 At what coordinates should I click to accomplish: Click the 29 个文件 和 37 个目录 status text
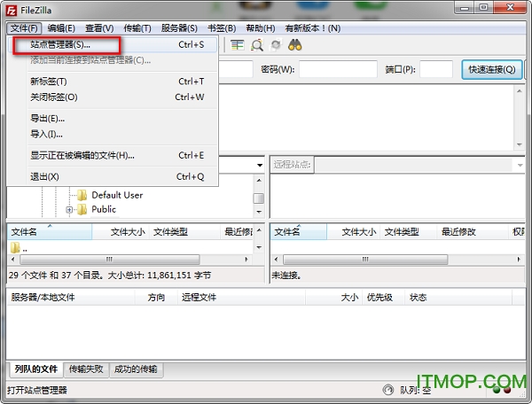[x=110, y=276]
